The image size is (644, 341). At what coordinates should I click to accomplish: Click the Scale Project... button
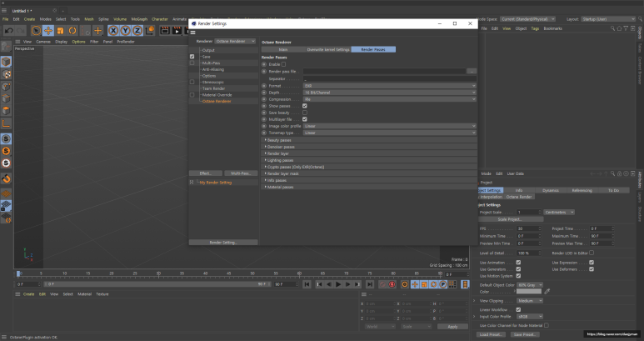click(510, 219)
